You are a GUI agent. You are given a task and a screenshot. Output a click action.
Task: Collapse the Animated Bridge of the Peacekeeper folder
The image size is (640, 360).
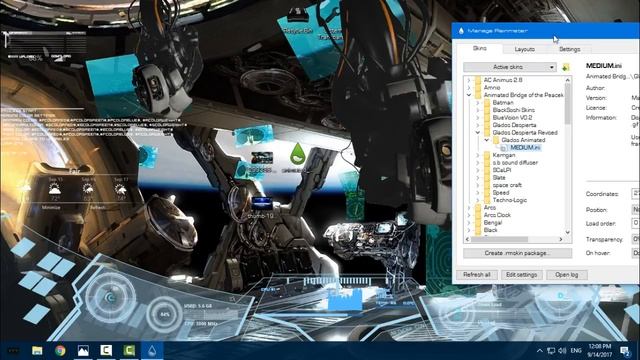pyautogui.click(x=469, y=95)
